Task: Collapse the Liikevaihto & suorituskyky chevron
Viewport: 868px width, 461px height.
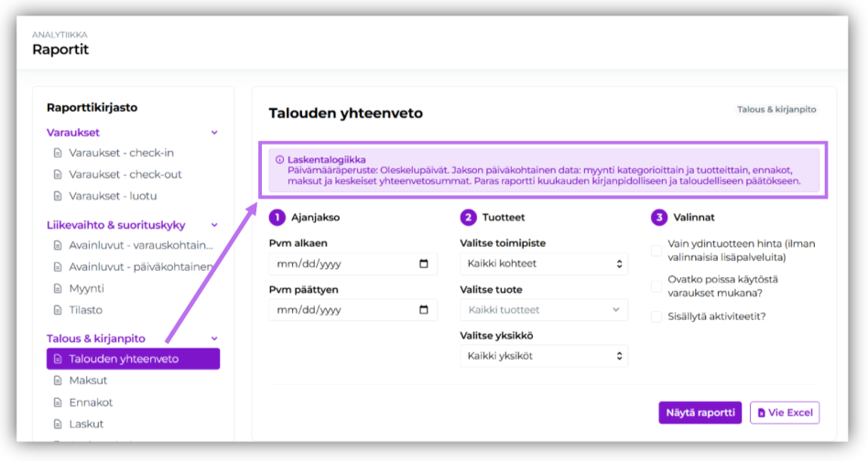Action: [214, 225]
